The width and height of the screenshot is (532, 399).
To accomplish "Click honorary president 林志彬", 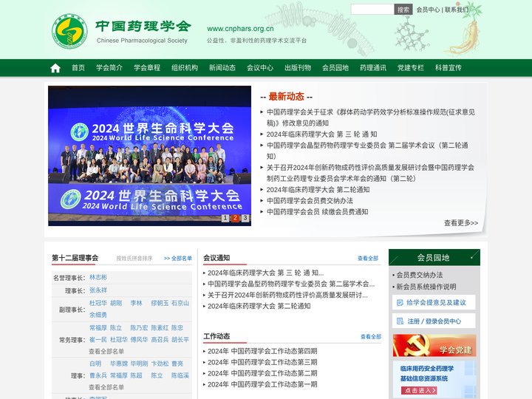I will pyautogui.click(x=98, y=277).
